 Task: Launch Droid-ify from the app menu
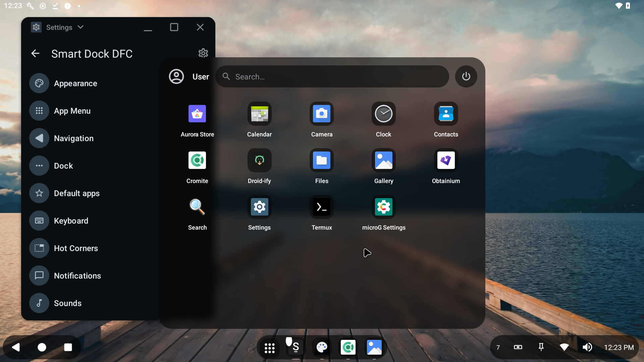[x=259, y=161]
